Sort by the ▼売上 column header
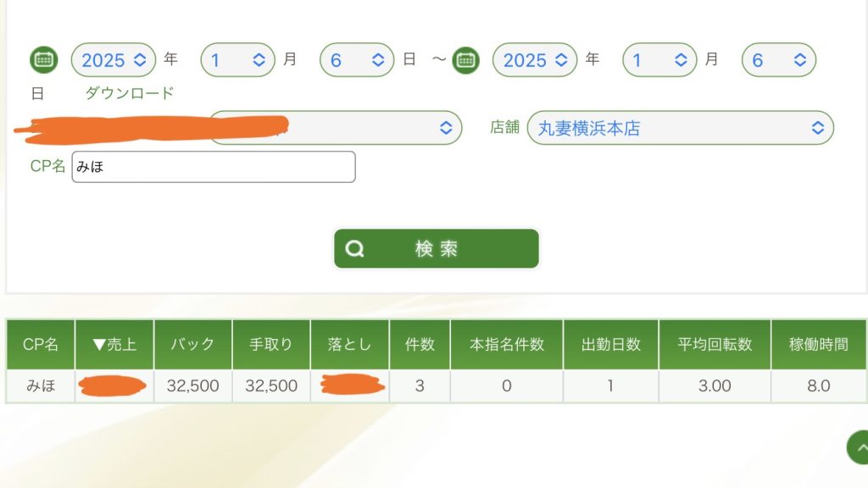This screenshot has width=868, height=488. [114, 345]
